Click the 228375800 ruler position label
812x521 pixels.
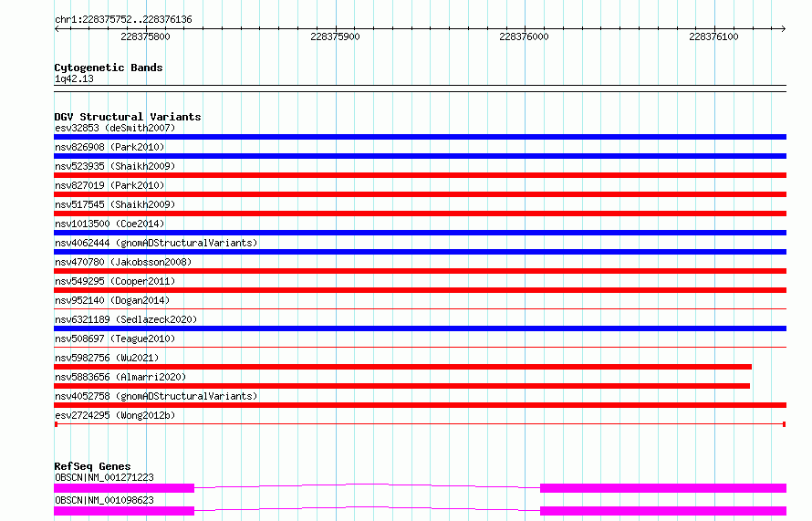tap(145, 36)
